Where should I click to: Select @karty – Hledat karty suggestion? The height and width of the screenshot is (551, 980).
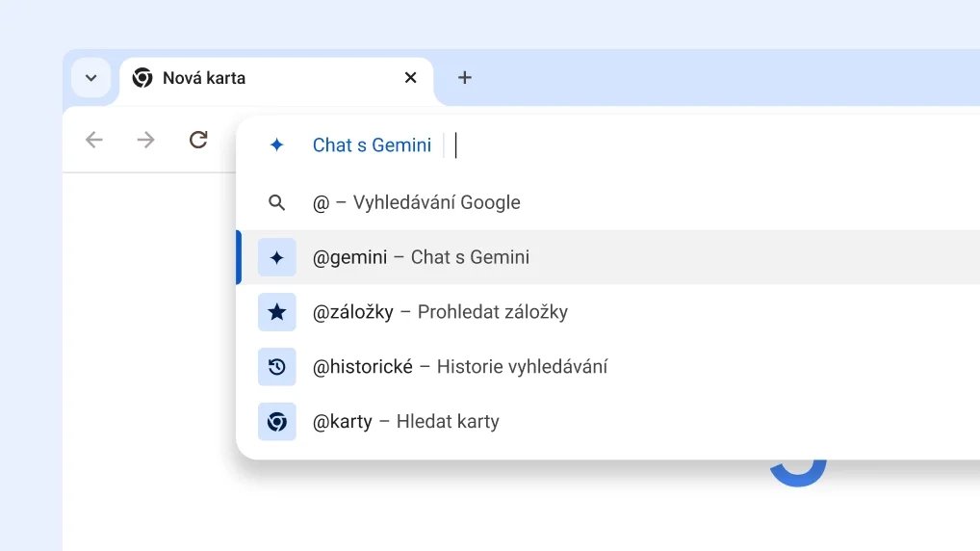406,422
